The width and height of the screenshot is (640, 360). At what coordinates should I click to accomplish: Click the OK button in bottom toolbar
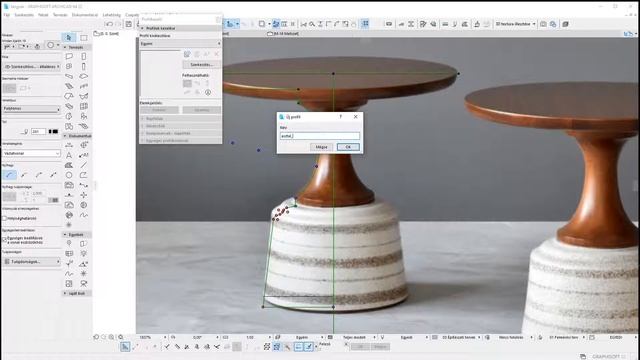click(x=360, y=347)
